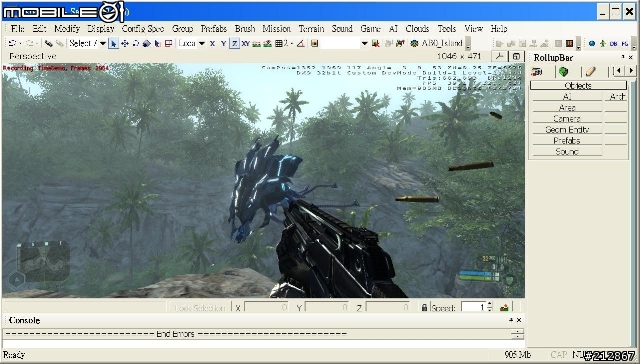Click the red Rotate Terrain icon
This screenshot has height=364, width=640.
[x=168, y=43]
